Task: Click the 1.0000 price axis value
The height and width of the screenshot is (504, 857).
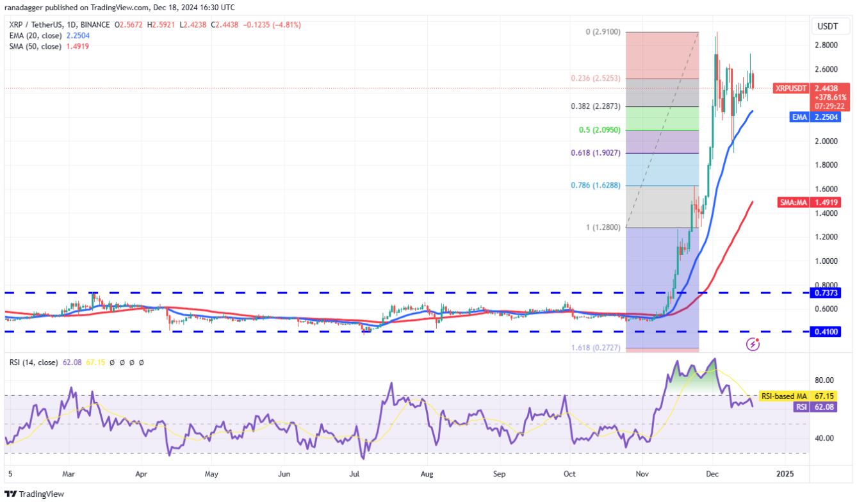Action: [828, 261]
